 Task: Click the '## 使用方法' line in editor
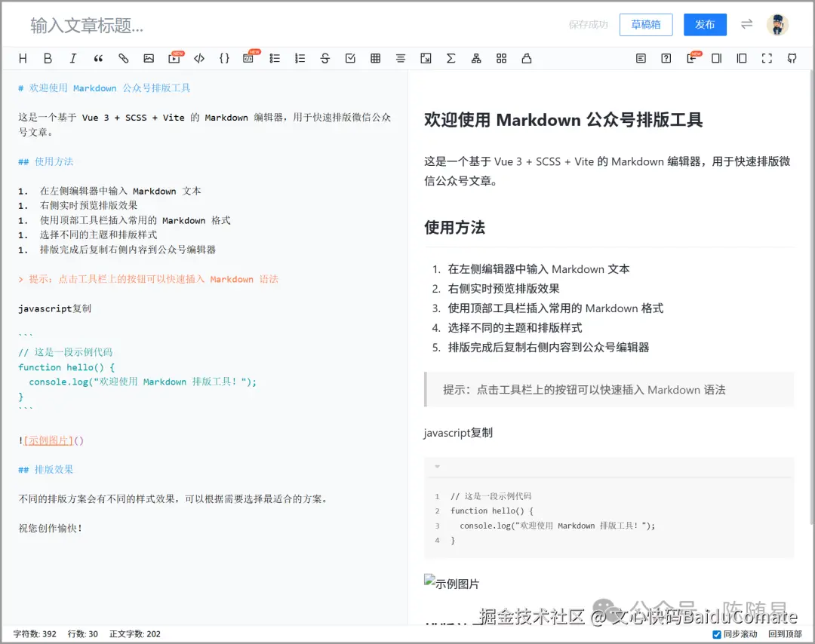pyautogui.click(x=46, y=161)
